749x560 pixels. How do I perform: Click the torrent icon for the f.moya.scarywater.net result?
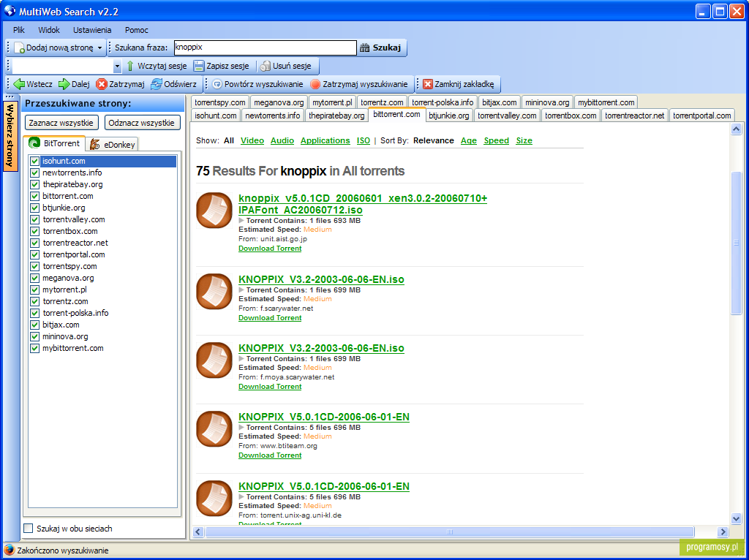click(x=214, y=360)
